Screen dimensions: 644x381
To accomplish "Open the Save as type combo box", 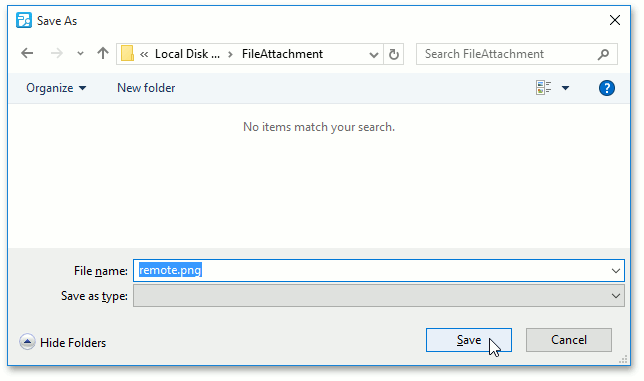I will point(379,296).
